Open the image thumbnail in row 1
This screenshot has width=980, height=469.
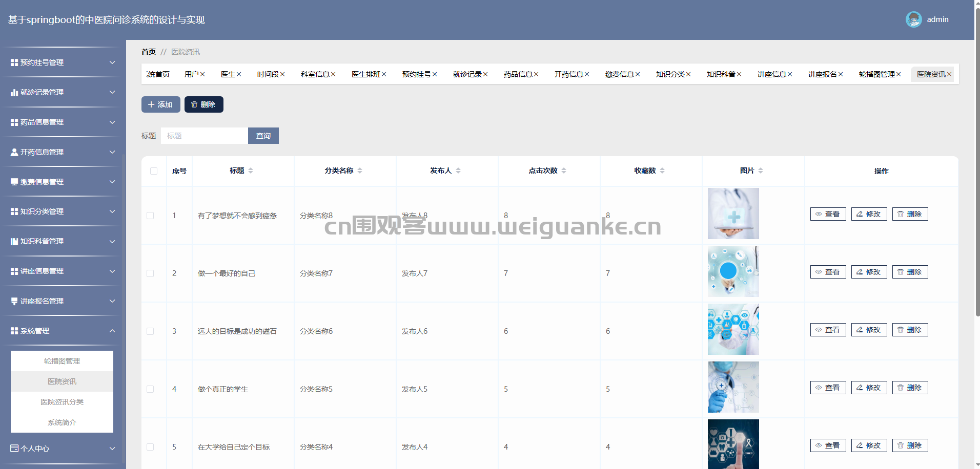(x=733, y=214)
